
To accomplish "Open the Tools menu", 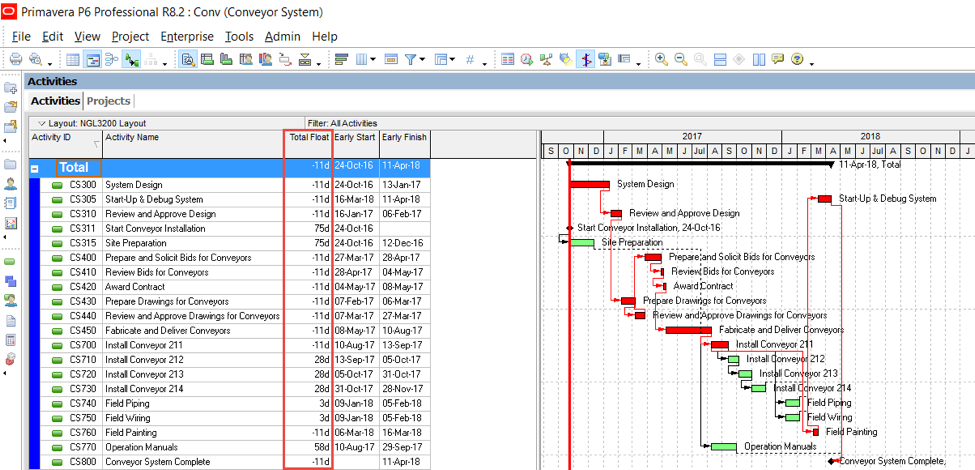I will (239, 37).
